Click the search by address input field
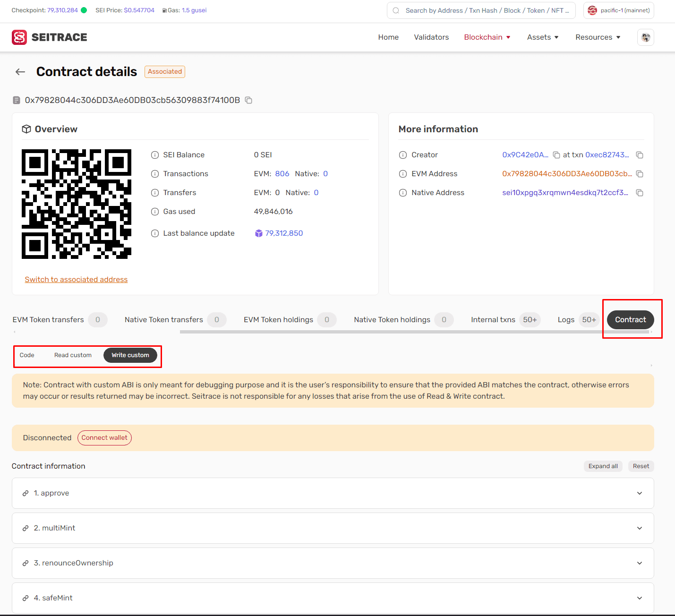The height and width of the screenshot is (616, 675). pyautogui.click(x=481, y=10)
